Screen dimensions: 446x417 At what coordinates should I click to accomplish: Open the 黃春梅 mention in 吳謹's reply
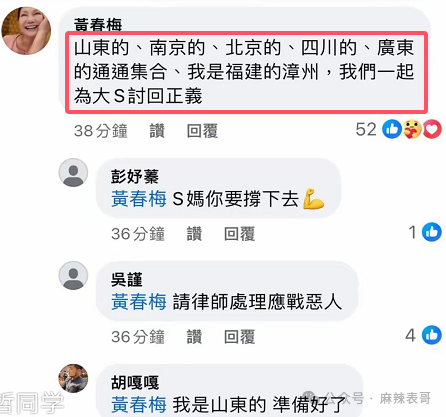[139, 302]
